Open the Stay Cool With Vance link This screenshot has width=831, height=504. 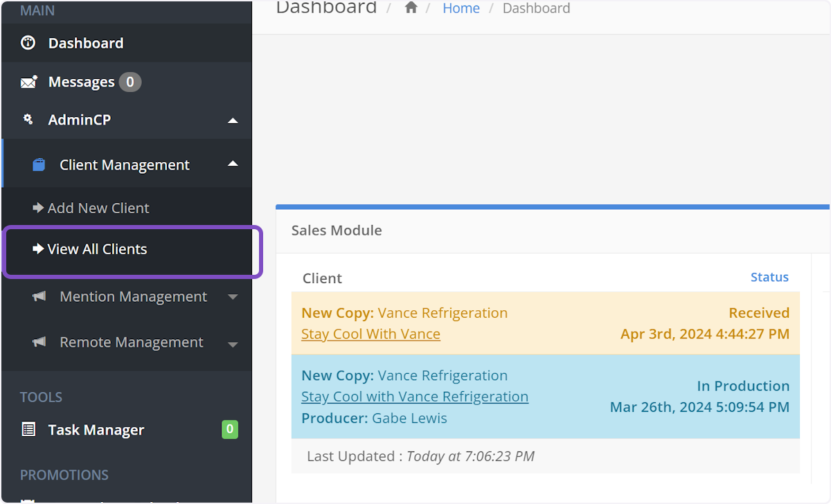click(x=370, y=334)
